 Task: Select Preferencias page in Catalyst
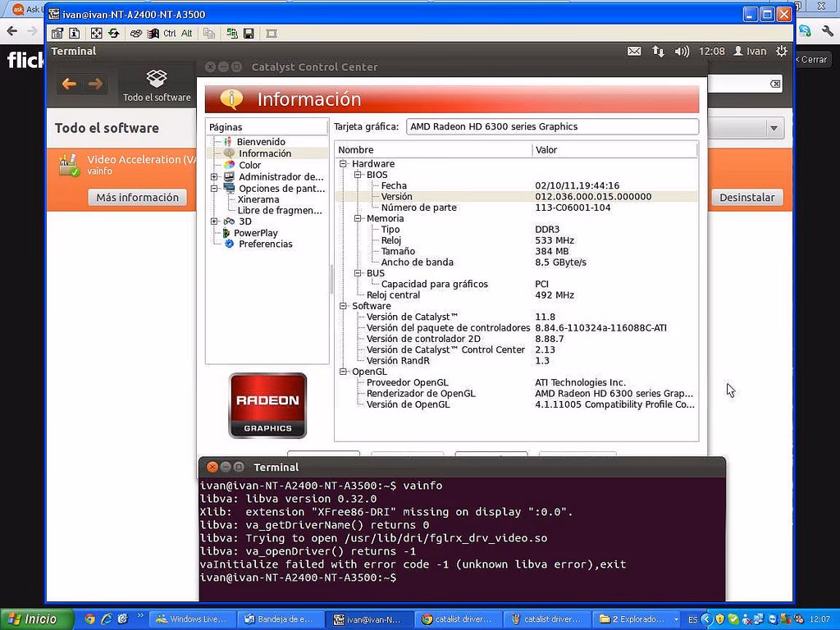coord(265,244)
